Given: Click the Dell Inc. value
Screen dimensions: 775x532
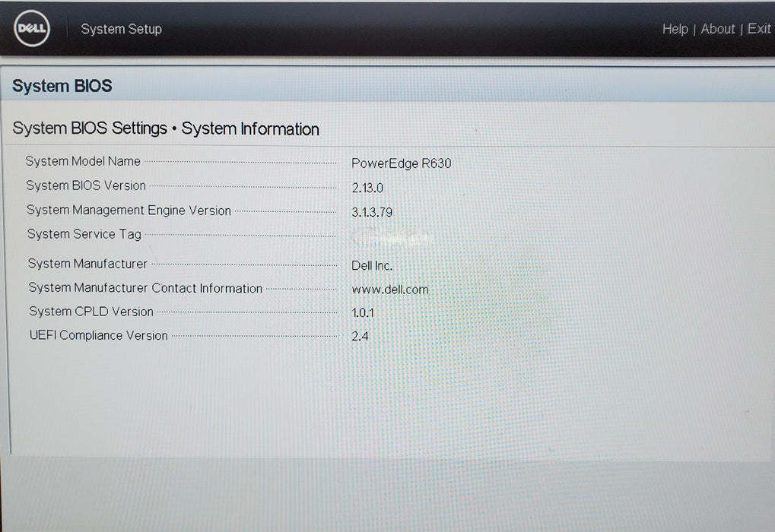Looking at the screenshot, I should pos(372,266).
